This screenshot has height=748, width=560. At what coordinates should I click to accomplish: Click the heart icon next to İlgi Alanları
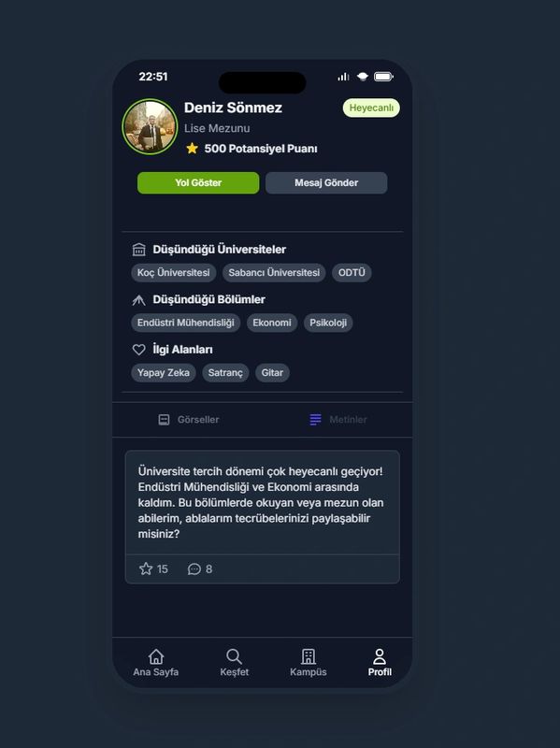tap(138, 349)
